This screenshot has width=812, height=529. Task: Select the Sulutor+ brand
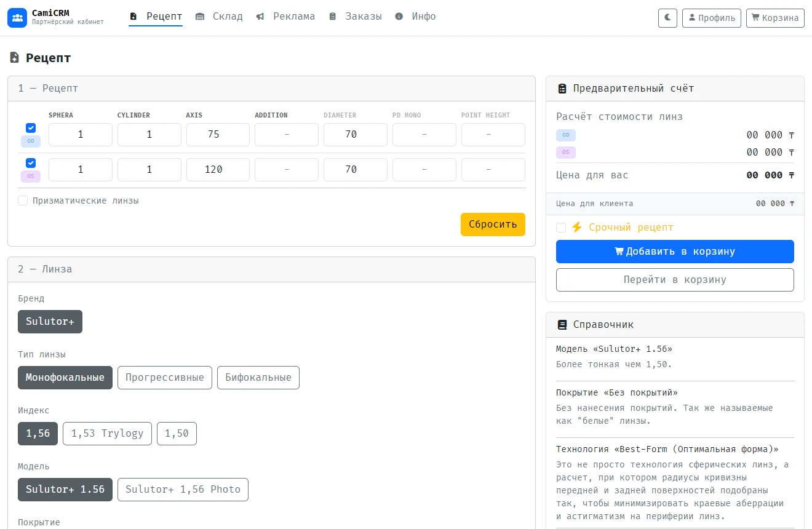pyautogui.click(x=50, y=322)
